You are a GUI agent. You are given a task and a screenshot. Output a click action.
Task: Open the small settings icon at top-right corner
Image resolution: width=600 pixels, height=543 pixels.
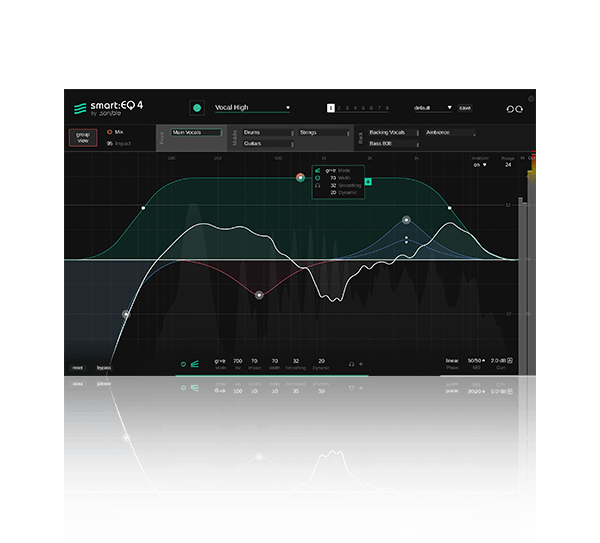pyautogui.click(x=531, y=99)
